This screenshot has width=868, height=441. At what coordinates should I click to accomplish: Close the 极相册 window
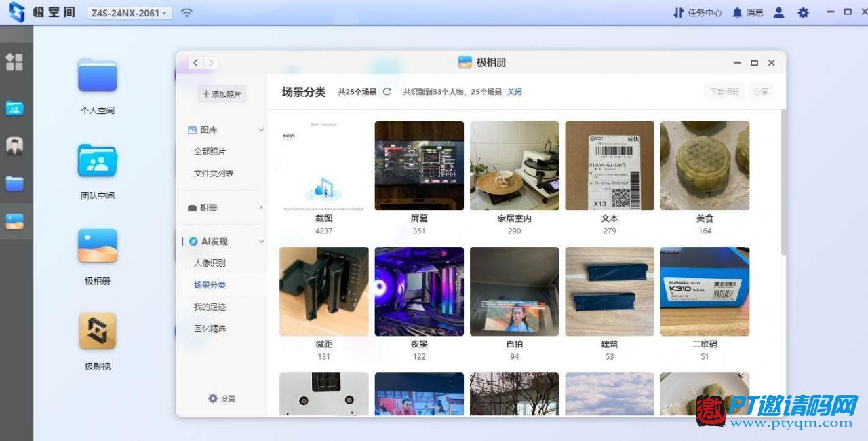771,62
